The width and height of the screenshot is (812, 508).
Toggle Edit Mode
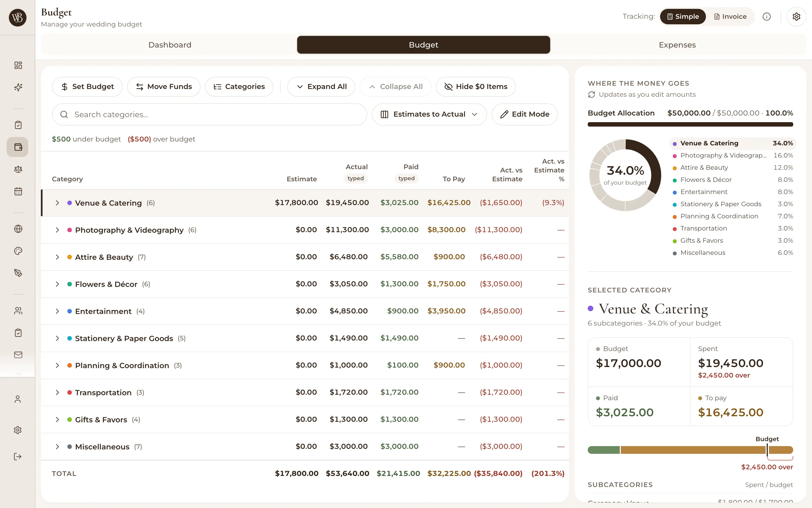pyautogui.click(x=525, y=114)
